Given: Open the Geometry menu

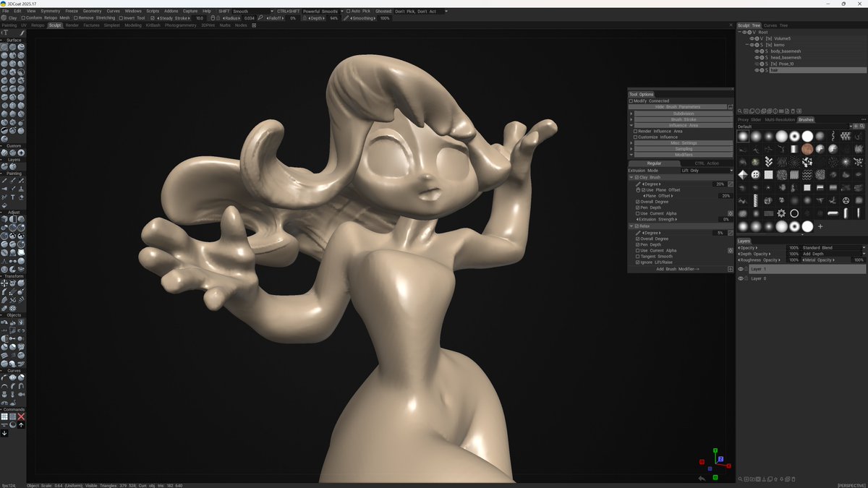Looking at the screenshot, I should (92, 12).
